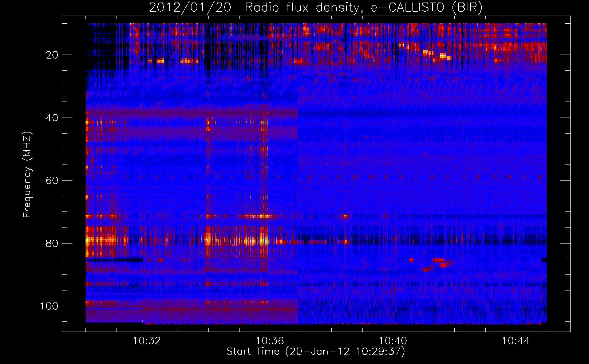Click the 10:36 time tick label
Viewport: 589px width, 364px height.
click(270, 341)
